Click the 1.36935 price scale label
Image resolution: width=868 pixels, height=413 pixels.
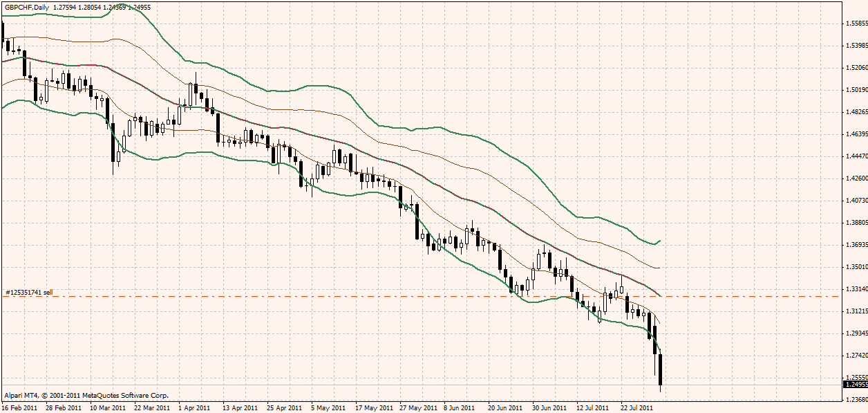[856, 245]
